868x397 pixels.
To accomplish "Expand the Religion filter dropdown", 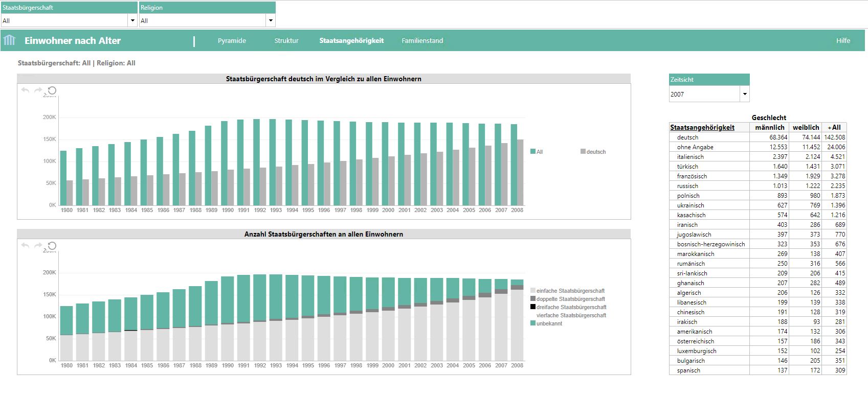I will (270, 20).
